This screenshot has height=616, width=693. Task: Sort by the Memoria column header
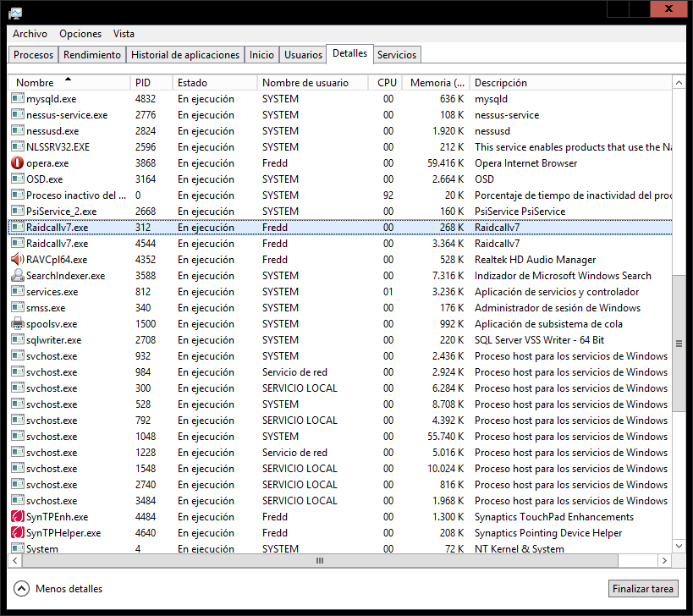tap(435, 83)
